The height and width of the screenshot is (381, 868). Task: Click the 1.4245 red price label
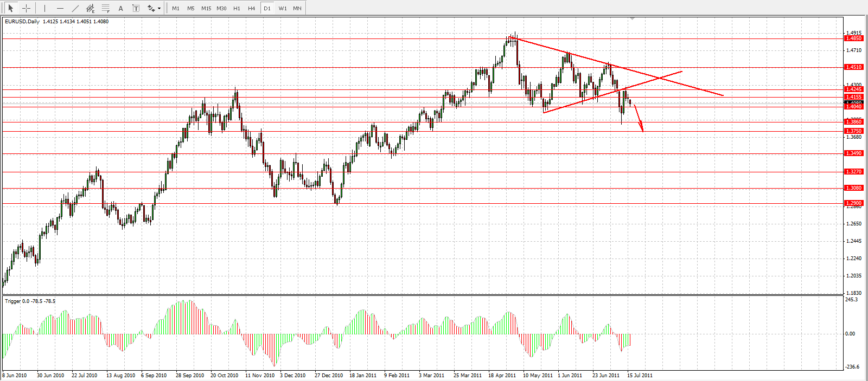[854, 89]
